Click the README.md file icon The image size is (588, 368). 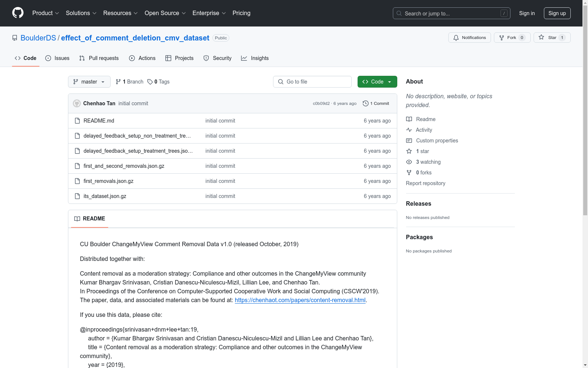pyautogui.click(x=77, y=121)
